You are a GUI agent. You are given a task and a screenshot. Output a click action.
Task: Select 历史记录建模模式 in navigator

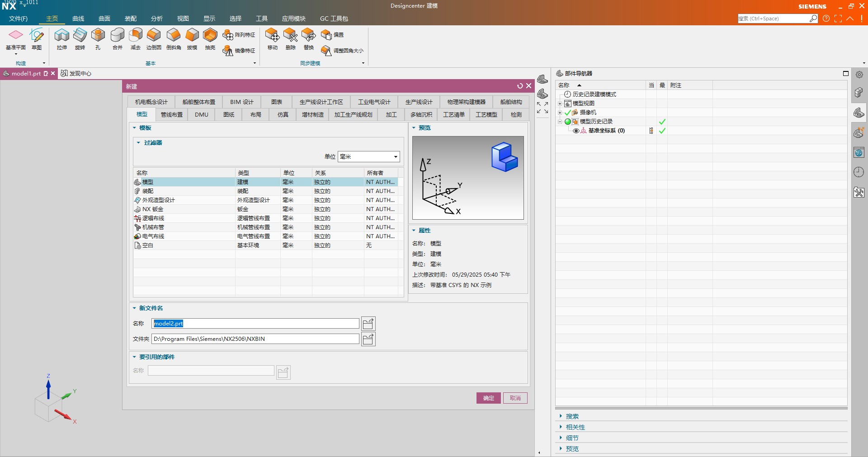(594, 94)
